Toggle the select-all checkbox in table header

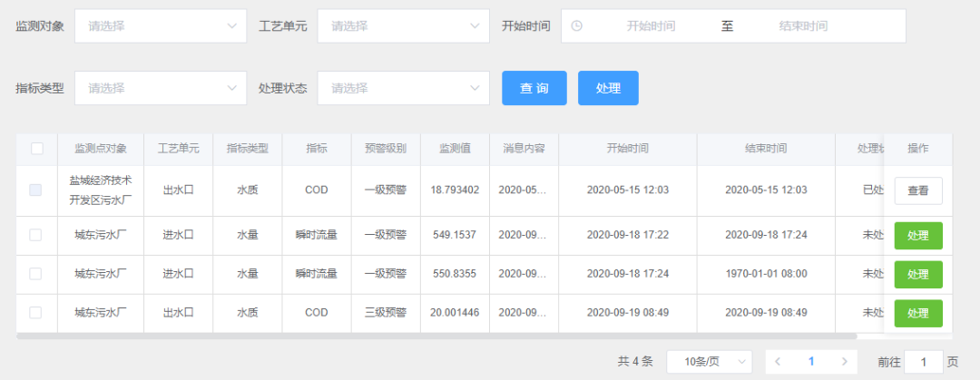click(x=37, y=149)
